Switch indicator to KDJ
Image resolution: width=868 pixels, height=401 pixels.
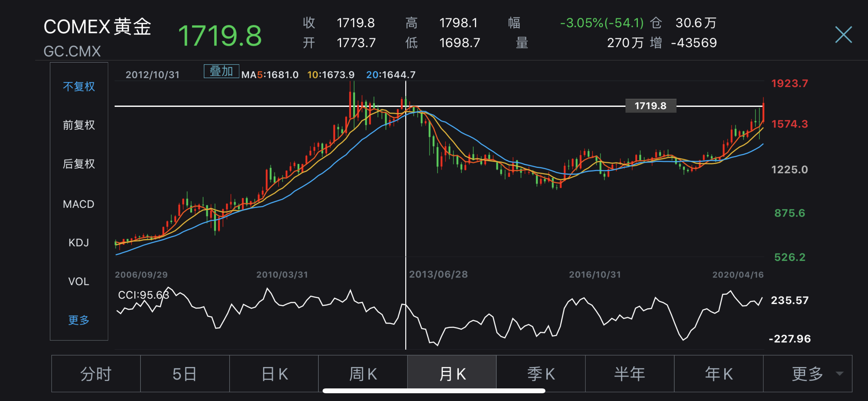coord(78,242)
